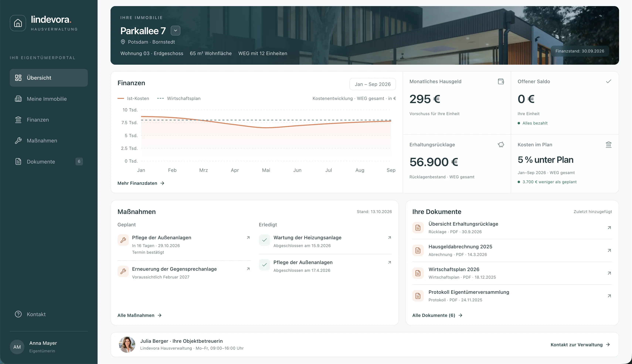Open Hausgeldabrechnung 2025 document arrow

(609, 251)
